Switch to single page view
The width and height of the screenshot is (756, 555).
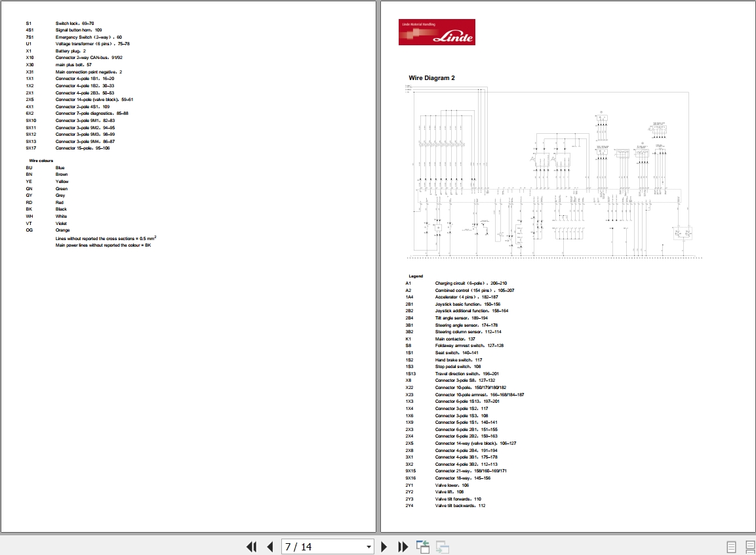point(731,547)
